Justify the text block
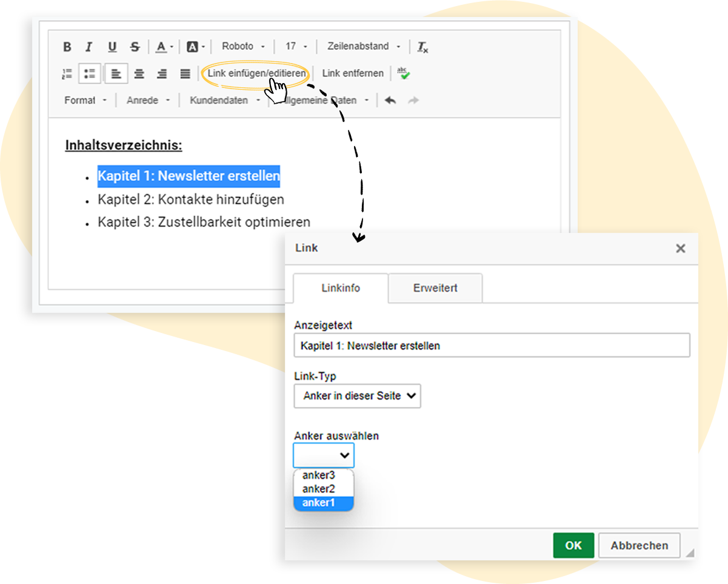The image size is (728, 584). [185, 74]
